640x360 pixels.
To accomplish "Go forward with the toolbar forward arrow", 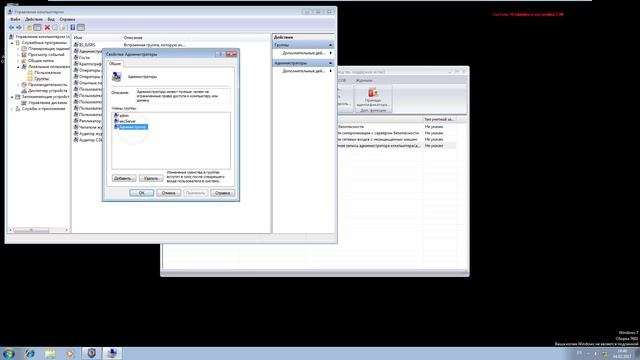I will (19, 27).
